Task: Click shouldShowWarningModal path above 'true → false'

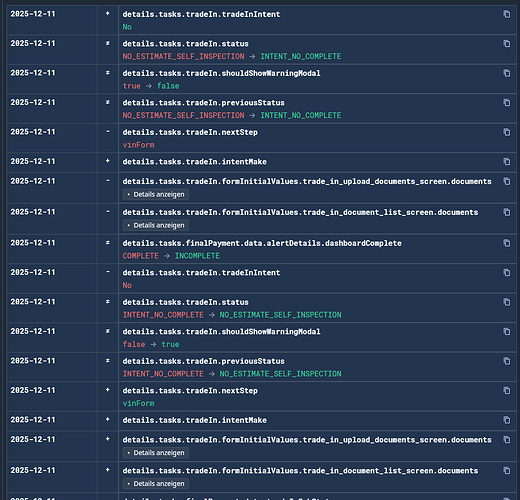Action: point(221,73)
